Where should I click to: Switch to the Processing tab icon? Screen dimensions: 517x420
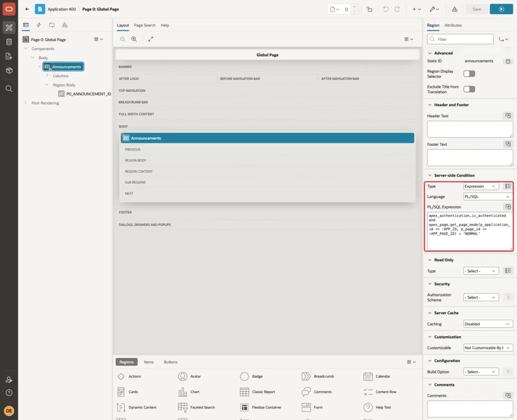coord(52,25)
